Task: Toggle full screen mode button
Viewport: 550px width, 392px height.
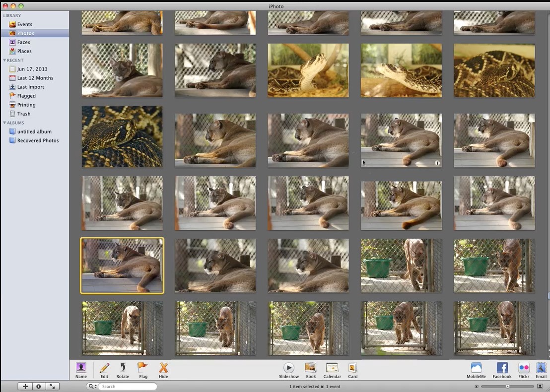Action: click(52, 387)
